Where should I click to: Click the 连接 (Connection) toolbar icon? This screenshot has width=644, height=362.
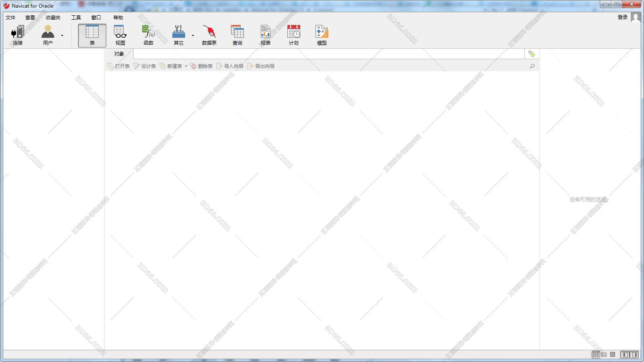tap(17, 35)
